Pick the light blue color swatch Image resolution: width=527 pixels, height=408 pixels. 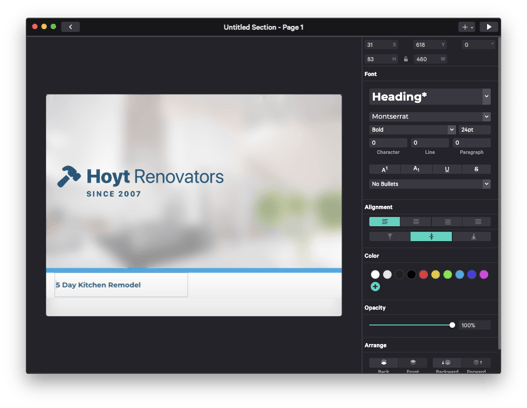(x=460, y=275)
